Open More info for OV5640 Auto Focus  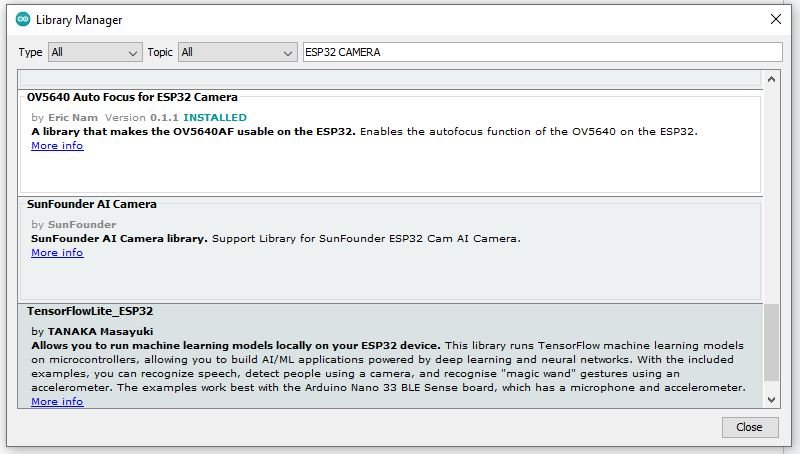coord(57,146)
